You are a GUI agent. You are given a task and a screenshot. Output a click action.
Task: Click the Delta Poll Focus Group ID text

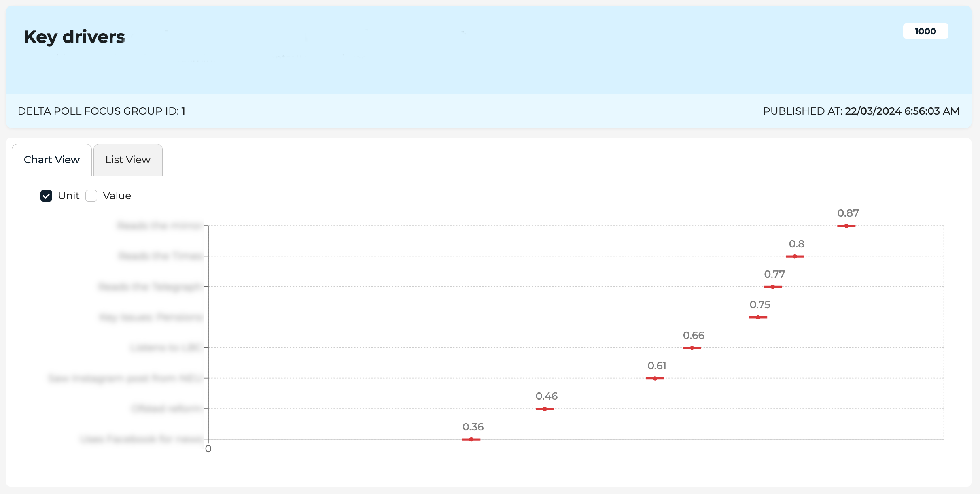(x=101, y=111)
